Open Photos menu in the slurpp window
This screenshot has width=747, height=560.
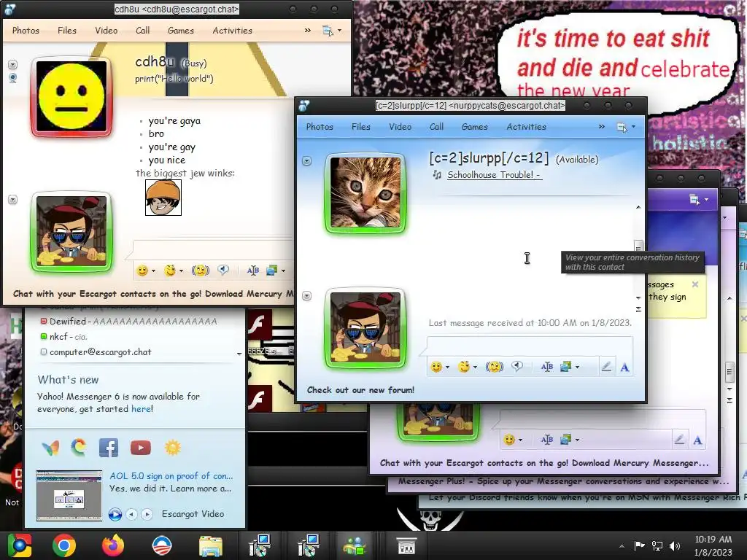point(320,127)
